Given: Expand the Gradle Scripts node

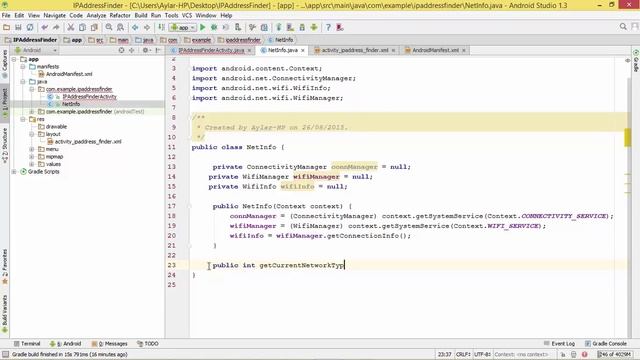Looking at the screenshot, I should point(14,171).
